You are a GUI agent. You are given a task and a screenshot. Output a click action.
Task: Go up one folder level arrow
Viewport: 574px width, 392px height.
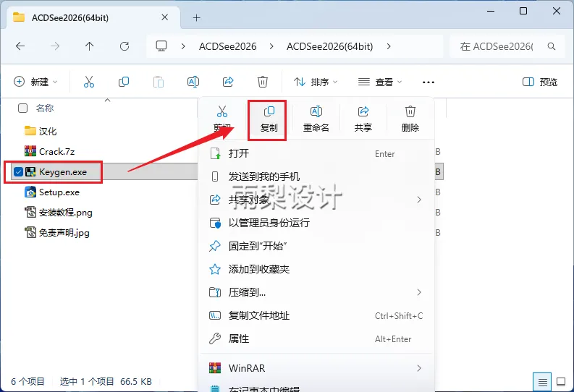[89, 46]
